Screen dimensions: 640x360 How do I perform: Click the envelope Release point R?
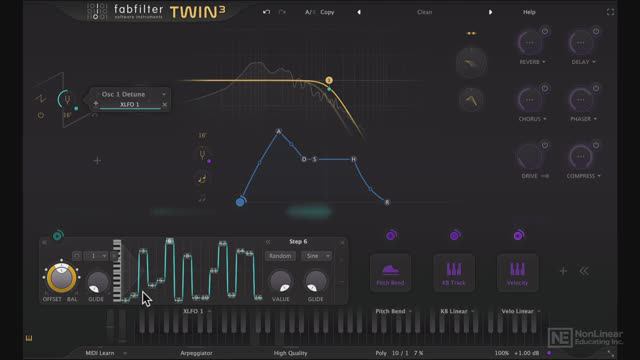pyautogui.click(x=387, y=202)
